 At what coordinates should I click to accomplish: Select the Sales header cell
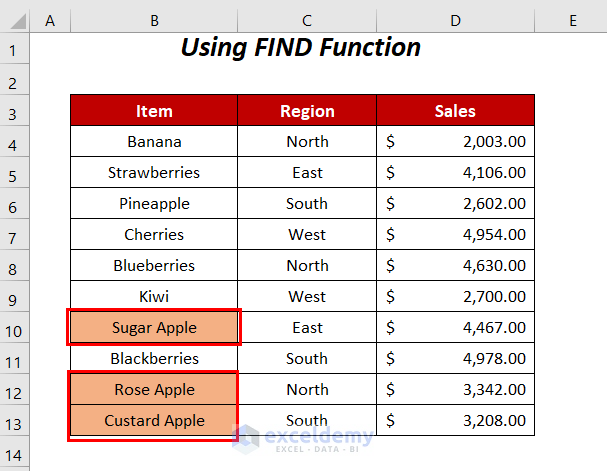[x=455, y=111]
